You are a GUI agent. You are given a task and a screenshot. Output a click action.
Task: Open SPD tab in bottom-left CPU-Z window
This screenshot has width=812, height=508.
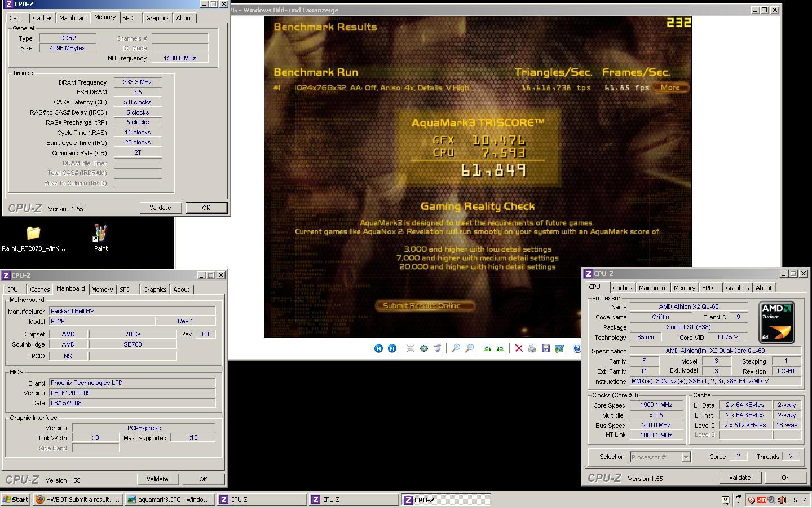[125, 290]
